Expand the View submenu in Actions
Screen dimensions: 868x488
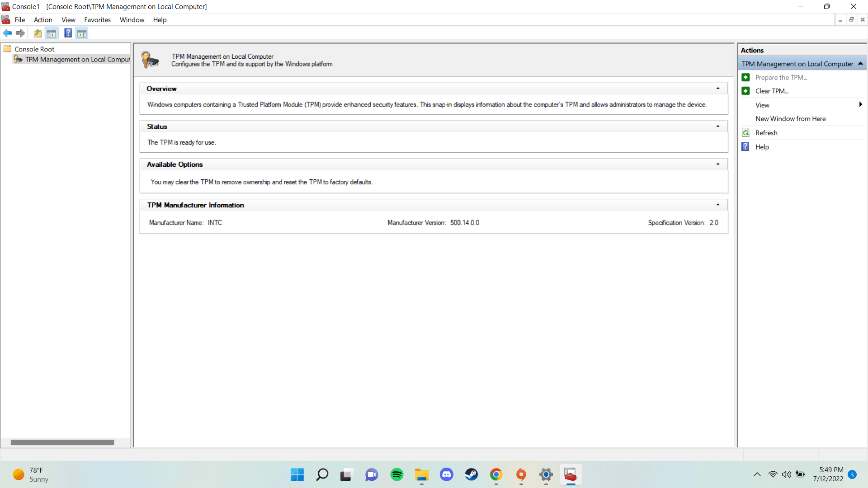(x=860, y=105)
